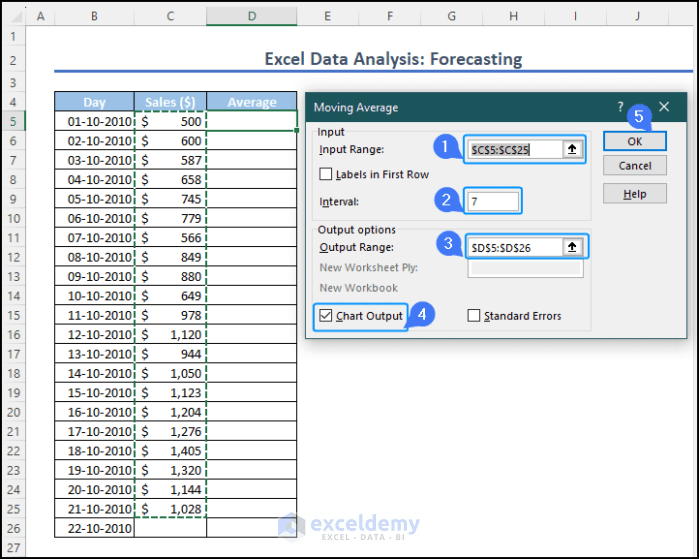The image size is (699, 559).
Task: Select the sales cell with 1,405
Action: click(170, 451)
